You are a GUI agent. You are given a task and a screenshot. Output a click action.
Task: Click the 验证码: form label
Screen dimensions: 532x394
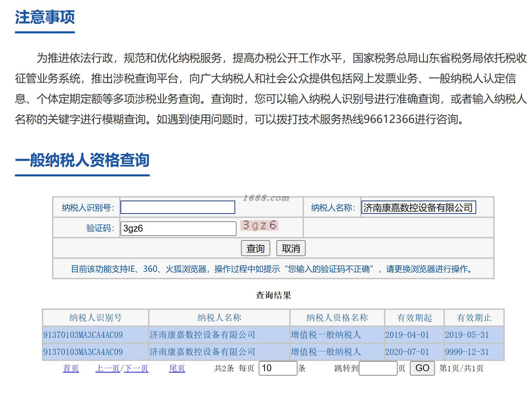[x=100, y=228]
